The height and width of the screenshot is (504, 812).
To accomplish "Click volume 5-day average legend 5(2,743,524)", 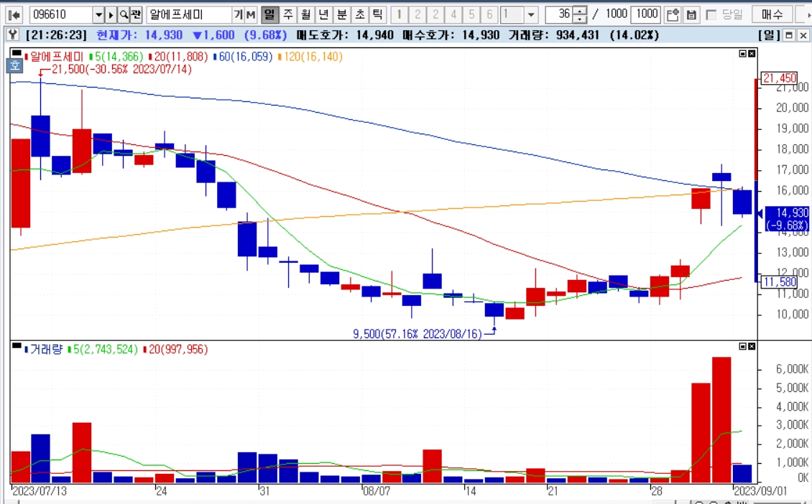I will (x=106, y=349).
